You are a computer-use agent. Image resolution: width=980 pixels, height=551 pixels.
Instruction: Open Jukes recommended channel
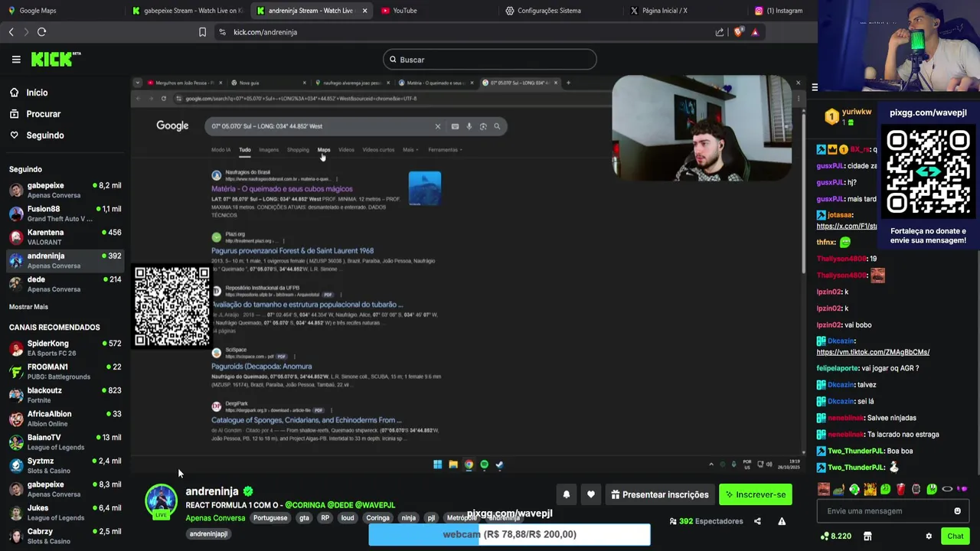pyautogui.click(x=65, y=513)
